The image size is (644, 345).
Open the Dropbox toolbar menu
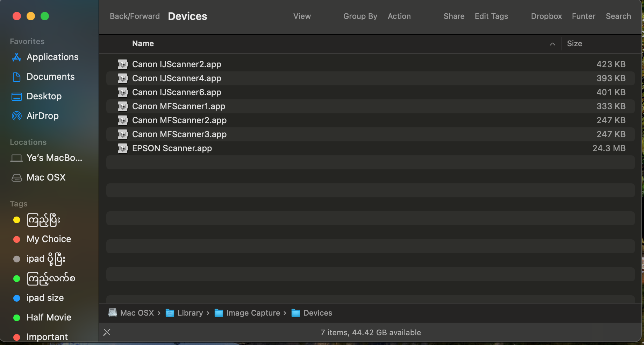point(546,16)
